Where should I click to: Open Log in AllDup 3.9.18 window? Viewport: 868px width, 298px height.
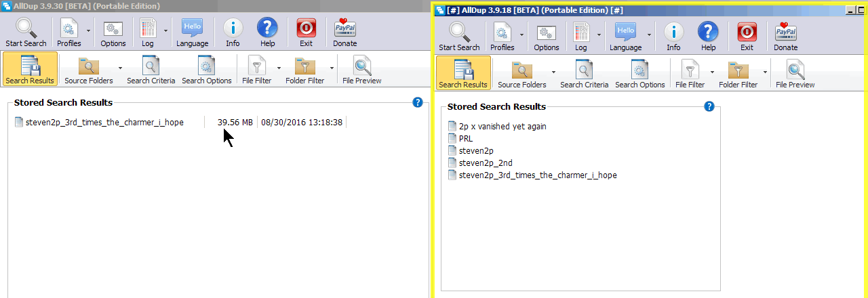pos(581,37)
